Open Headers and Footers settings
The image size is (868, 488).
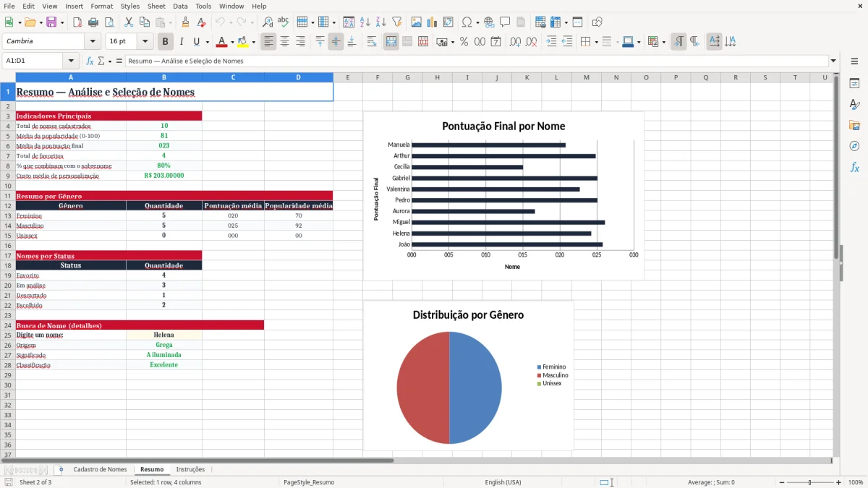tap(521, 22)
